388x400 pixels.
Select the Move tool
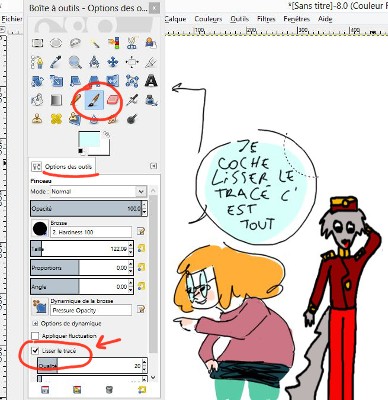113,62
